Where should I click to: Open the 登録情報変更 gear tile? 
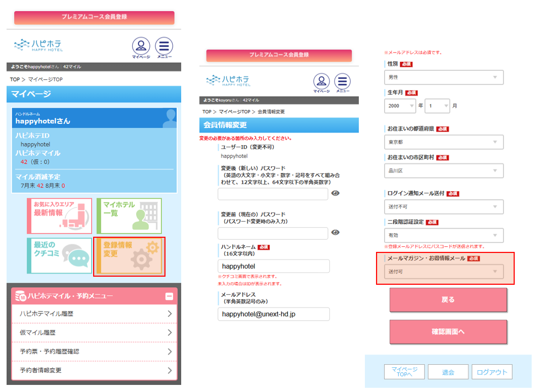pyautogui.click(x=129, y=256)
